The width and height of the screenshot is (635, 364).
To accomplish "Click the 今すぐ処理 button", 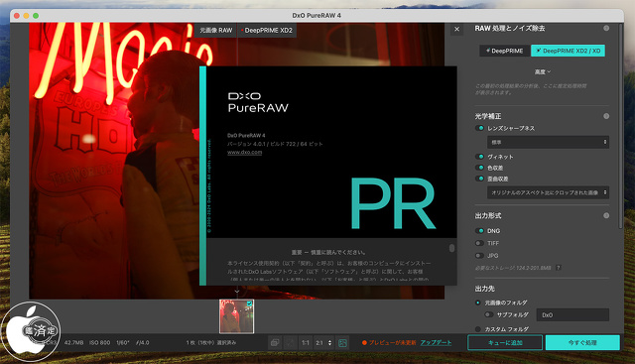I will click(x=582, y=342).
